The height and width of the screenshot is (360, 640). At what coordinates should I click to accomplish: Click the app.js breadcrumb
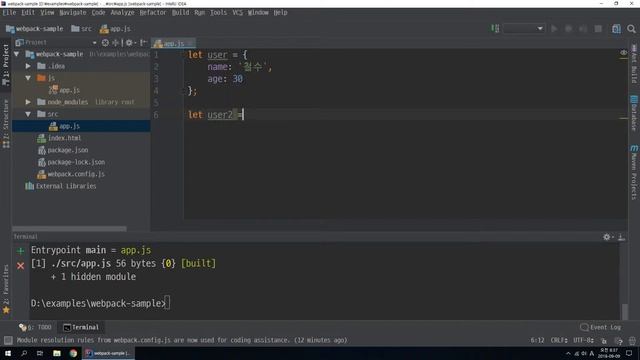115,29
